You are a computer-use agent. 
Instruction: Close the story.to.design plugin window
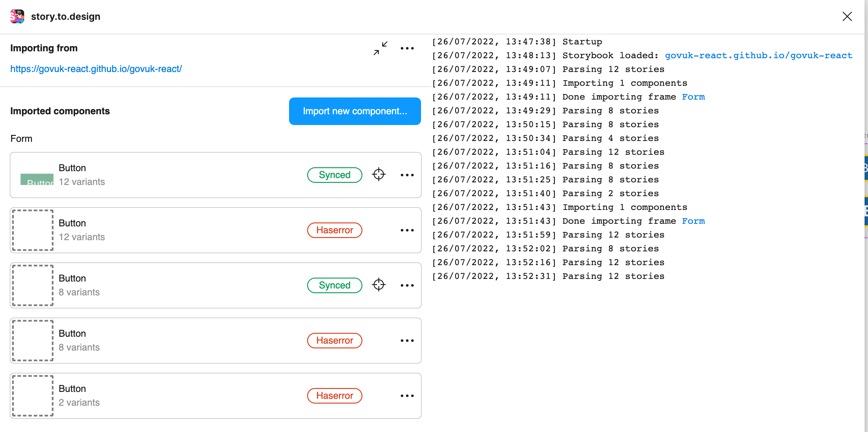click(847, 16)
